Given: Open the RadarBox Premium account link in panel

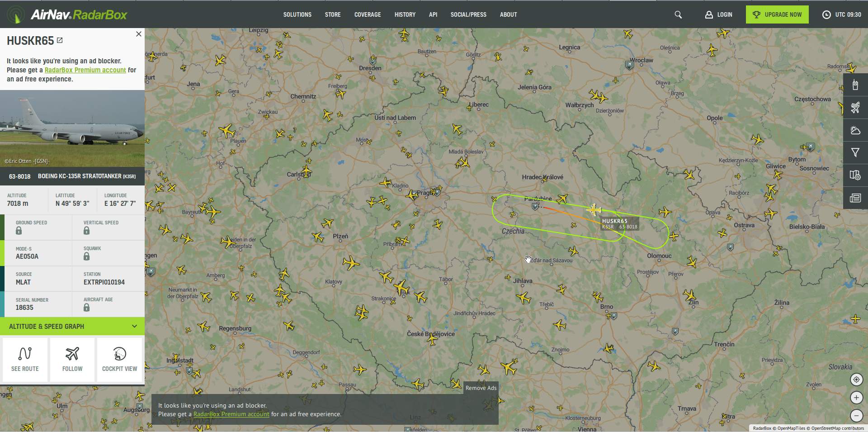Looking at the screenshot, I should (x=85, y=70).
